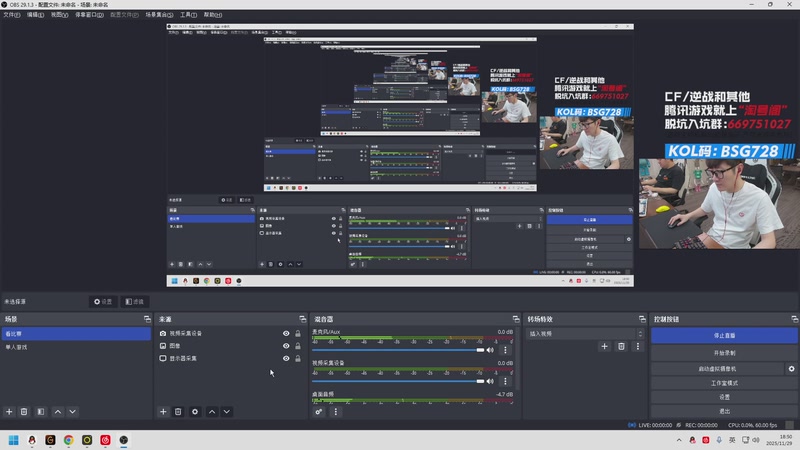Hide the 视频采集设备 source
The image size is (800, 450).
point(286,333)
